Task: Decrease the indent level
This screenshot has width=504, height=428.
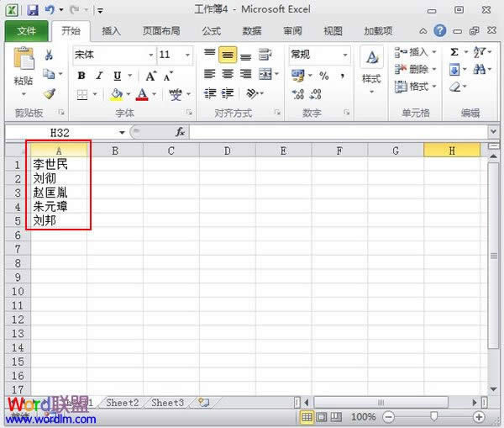Action: tap(210, 93)
